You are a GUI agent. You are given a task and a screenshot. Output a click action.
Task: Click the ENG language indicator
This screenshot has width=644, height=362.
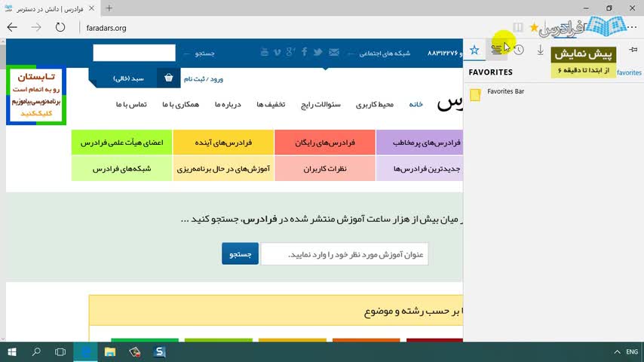click(632, 351)
